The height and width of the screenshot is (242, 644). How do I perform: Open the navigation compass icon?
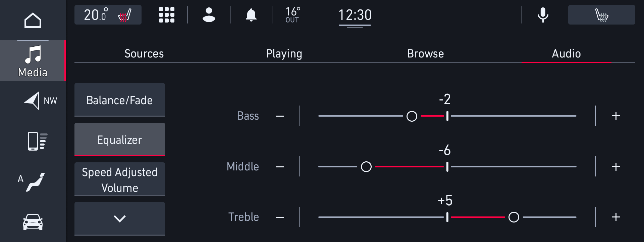tap(33, 100)
